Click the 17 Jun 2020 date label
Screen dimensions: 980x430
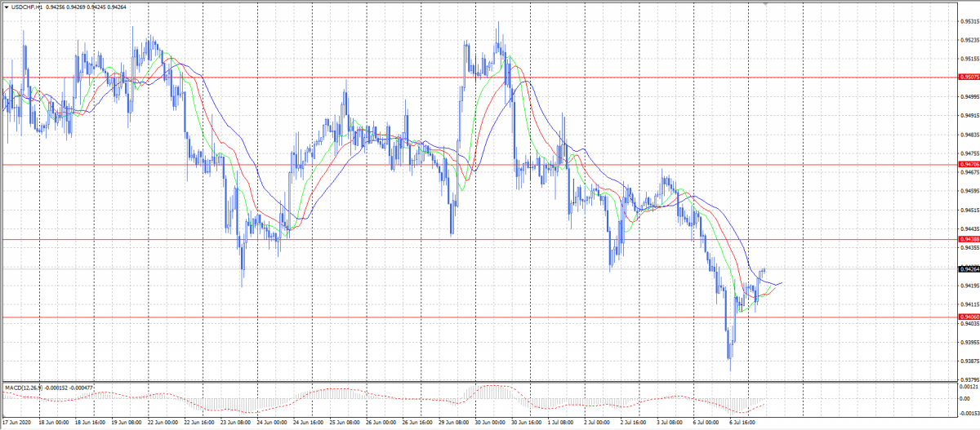[16, 423]
